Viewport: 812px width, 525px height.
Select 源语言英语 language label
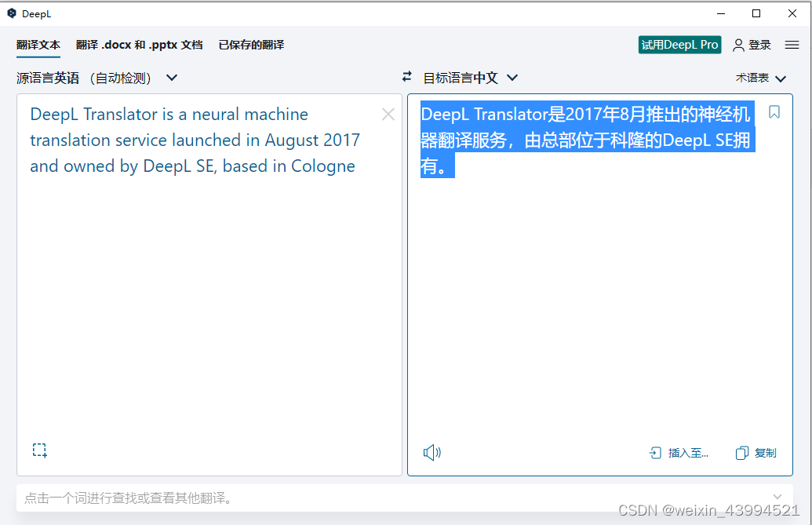point(48,78)
